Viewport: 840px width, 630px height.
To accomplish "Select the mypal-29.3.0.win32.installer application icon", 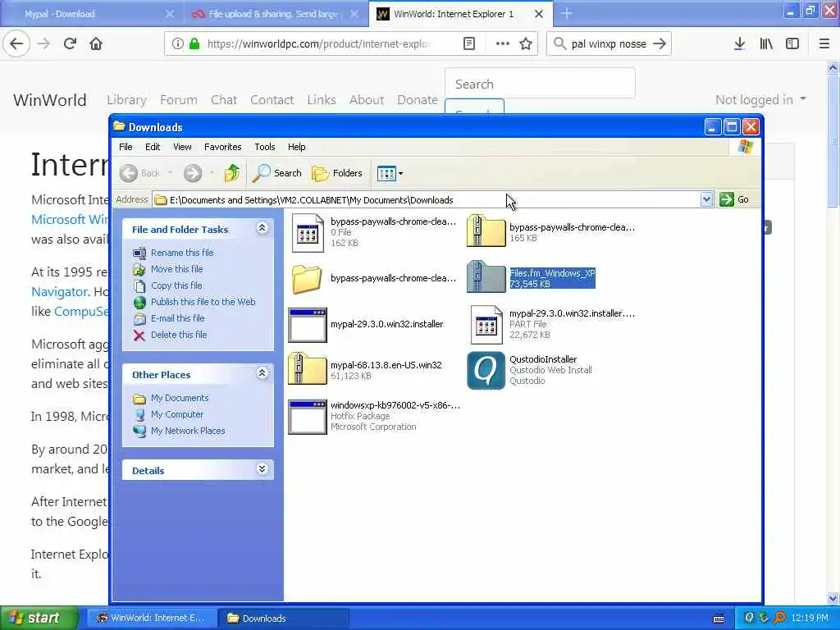I will click(x=308, y=325).
